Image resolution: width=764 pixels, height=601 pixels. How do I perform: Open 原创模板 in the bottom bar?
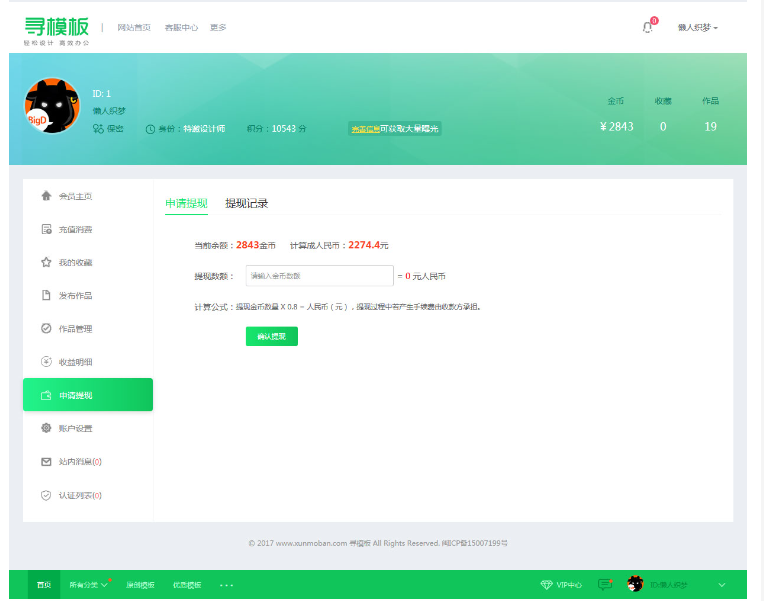point(140,585)
